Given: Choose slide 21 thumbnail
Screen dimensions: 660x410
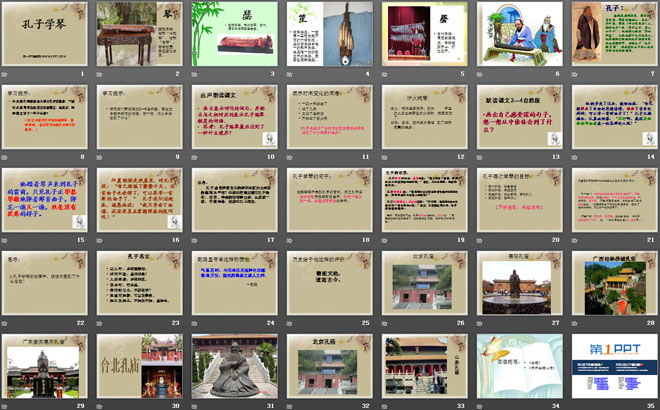Looking at the screenshot, I should point(615,200).
